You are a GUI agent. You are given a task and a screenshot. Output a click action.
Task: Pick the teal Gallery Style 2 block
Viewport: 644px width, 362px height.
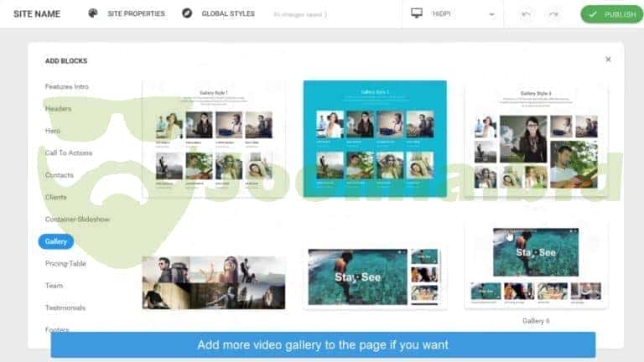pos(375,139)
